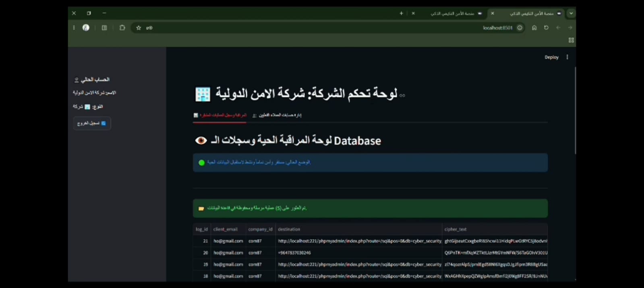Screen dimensions: 644x288
Task: Click the page vertical scrollbar
Action: click(x=575, y=110)
